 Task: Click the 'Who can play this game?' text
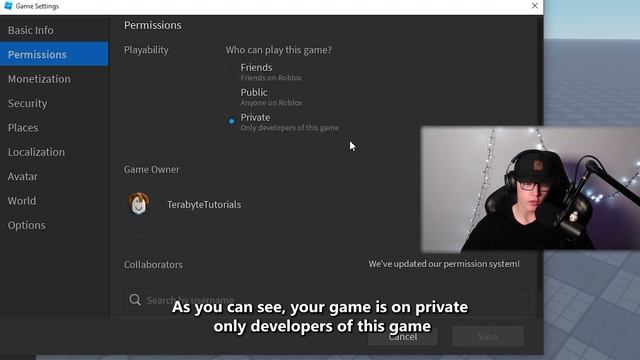pos(279,50)
